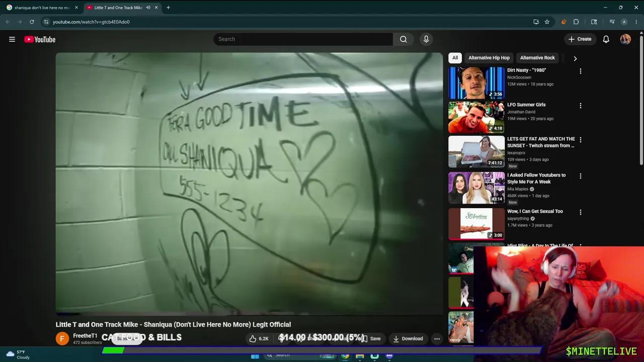This screenshot has width=644, height=362.
Task: Download the video
Action: (x=408, y=339)
